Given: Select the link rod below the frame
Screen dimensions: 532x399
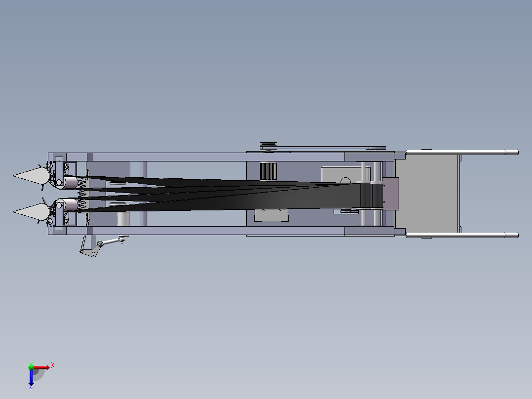Looking at the screenshot, I should coord(112,241).
